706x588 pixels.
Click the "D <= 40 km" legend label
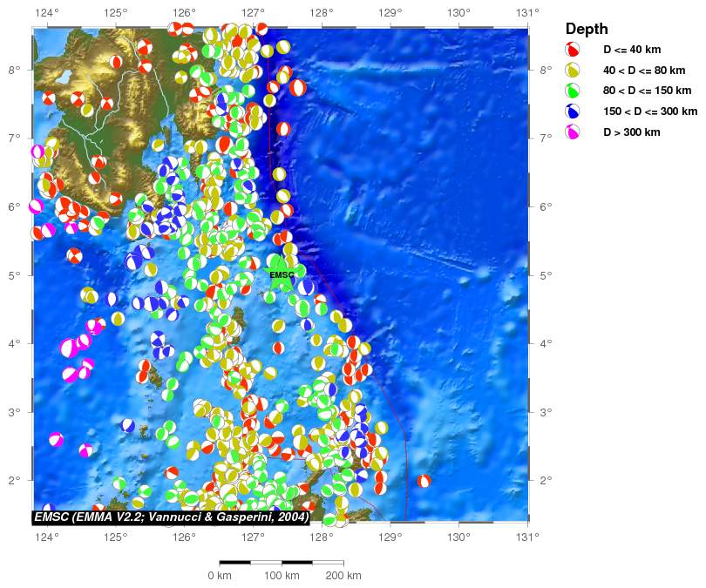coord(632,50)
